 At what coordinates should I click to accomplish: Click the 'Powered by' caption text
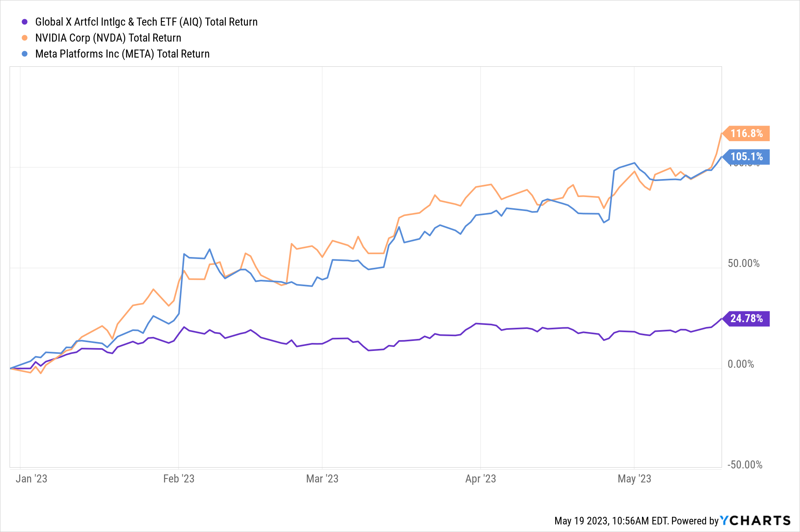[695, 521]
